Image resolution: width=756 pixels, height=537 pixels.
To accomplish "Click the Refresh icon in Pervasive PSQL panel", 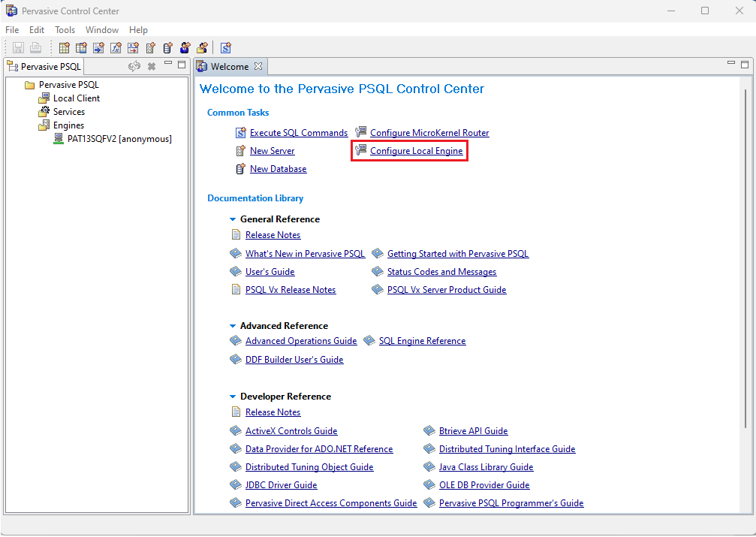I will pyautogui.click(x=134, y=66).
